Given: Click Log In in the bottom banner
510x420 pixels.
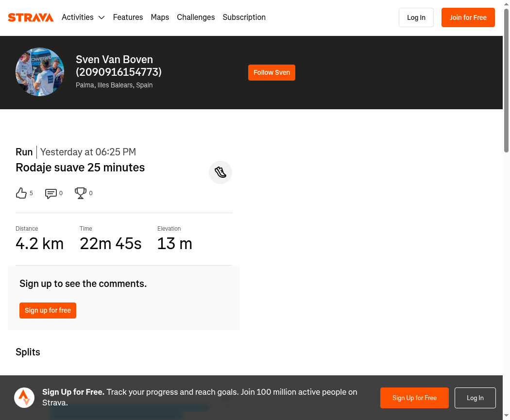Looking at the screenshot, I should click(x=475, y=398).
